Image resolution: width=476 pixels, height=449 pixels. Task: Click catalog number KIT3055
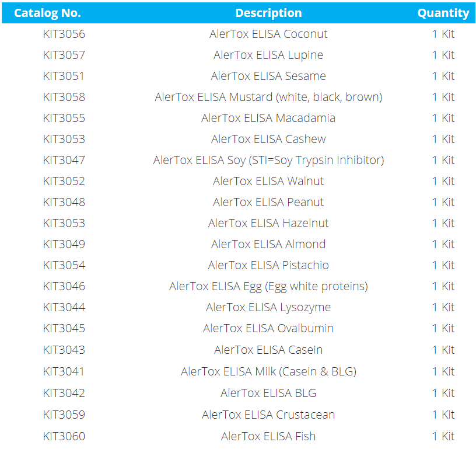[x=64, y=118]
